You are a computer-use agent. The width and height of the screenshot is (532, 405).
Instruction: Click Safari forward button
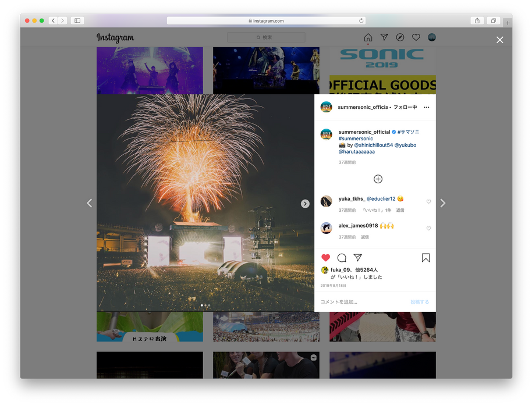tap(62, 21)
